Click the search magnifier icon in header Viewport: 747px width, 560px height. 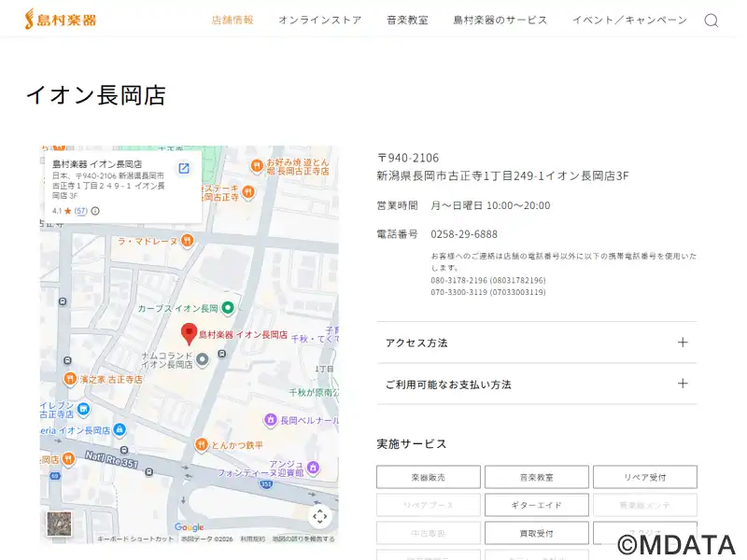pos(712,20)
